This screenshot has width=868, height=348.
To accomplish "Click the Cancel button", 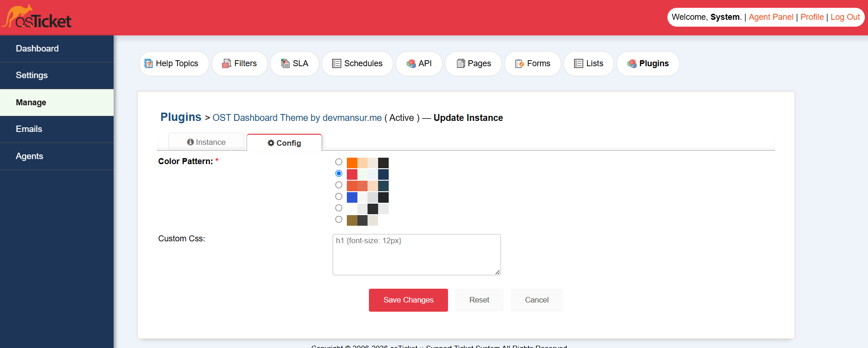I will coord(537,300).
